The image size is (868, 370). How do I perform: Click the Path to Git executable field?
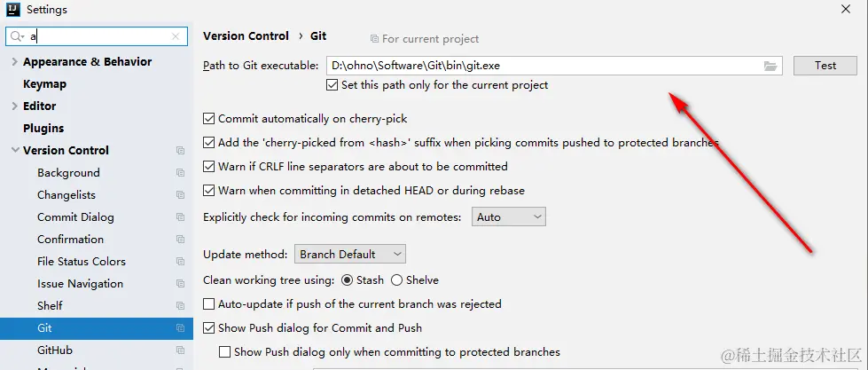(x=541, y=66)
